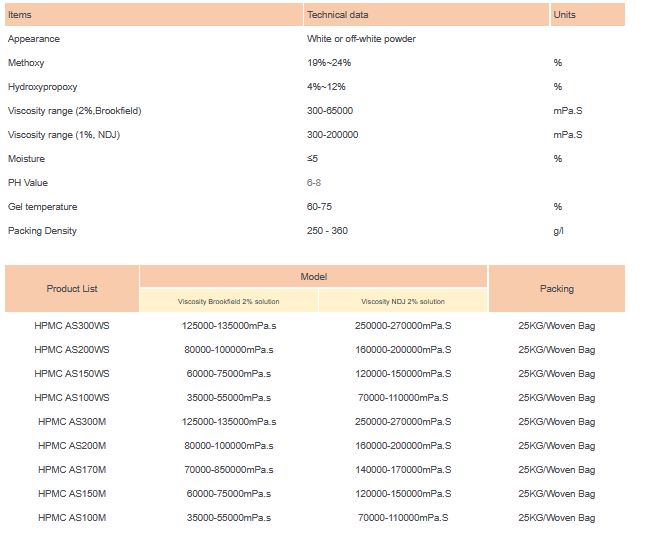Select the "White or off-white powder" value
The image size is (653, 535).
pyautogui.click(x=361, y=39)
